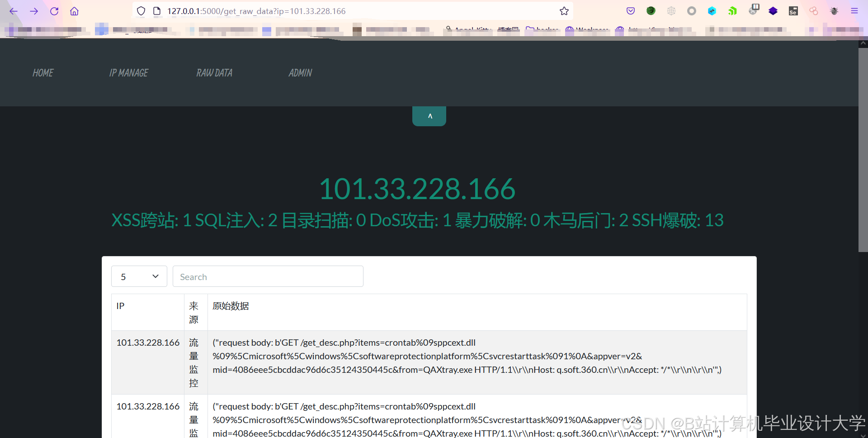Click first row raw request data text
Image resolution: width=868 pixels, height=438 pixels.
coord(467,356)
